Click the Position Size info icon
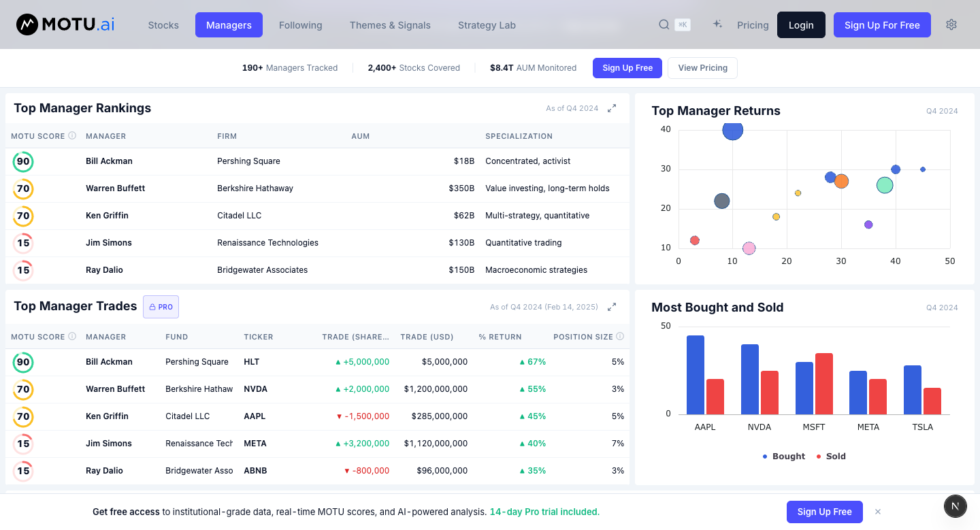The height and width of the screenshot is (530, 980). pos(619,337)
